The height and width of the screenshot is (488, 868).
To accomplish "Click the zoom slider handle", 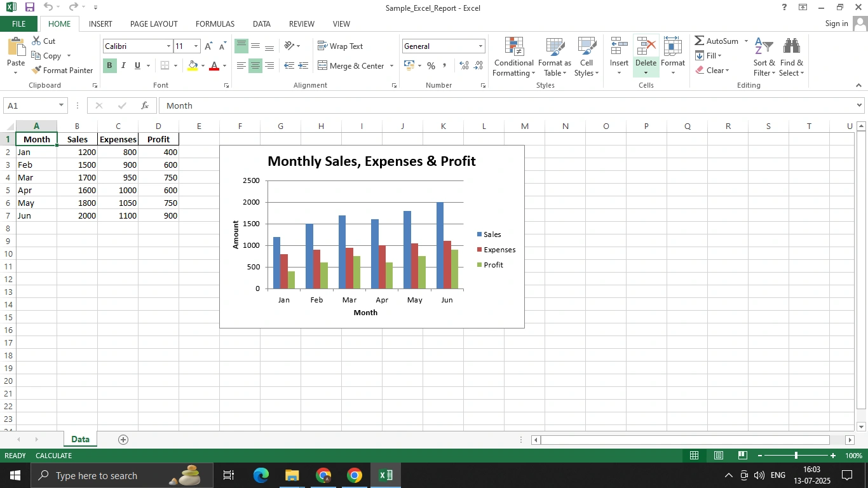I will 796,456.
